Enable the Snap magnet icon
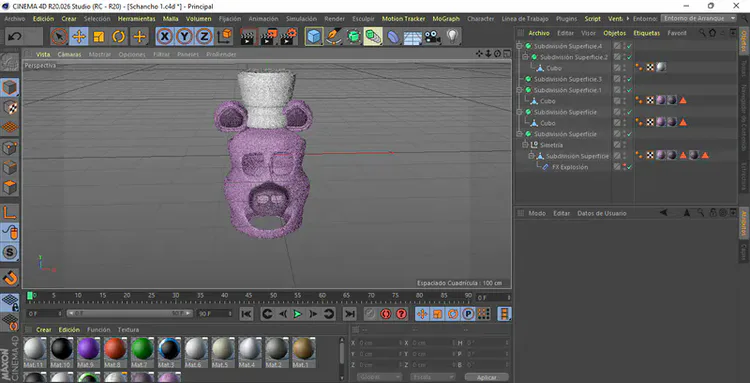 coord(10,277)
